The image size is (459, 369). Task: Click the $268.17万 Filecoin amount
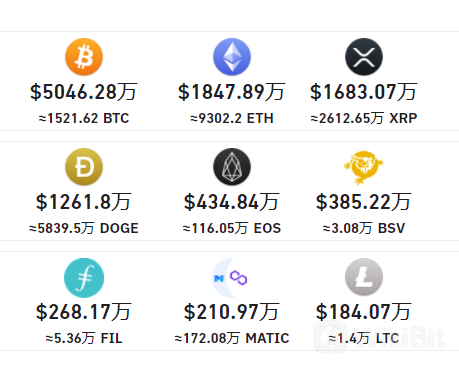84,312
